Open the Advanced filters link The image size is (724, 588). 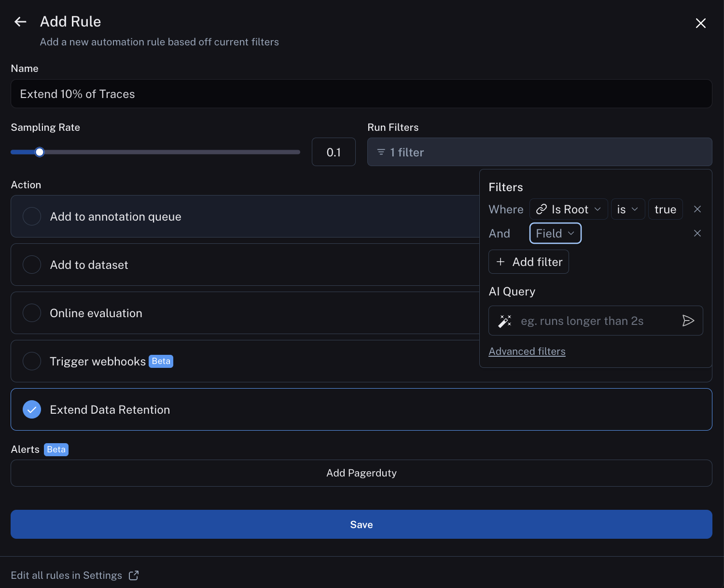click(527, 351)
